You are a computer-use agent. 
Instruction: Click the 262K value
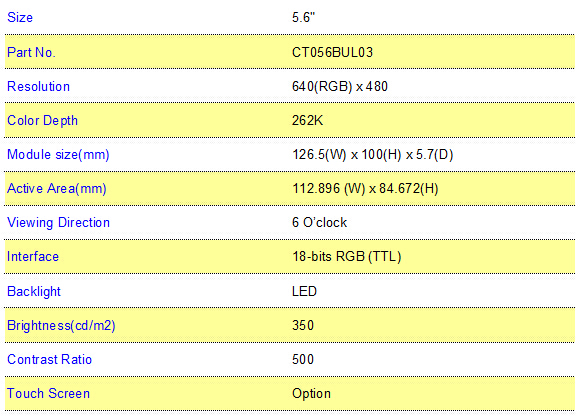[x=307, y=121]
